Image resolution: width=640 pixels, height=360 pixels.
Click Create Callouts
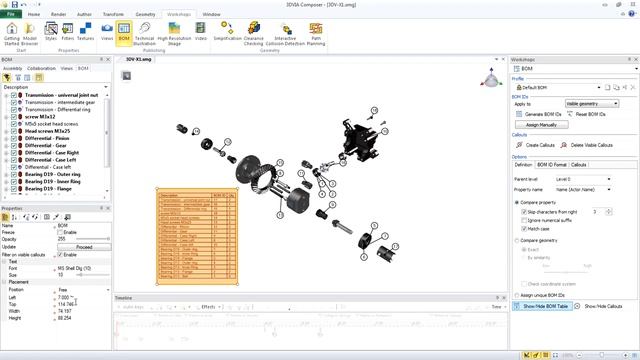535,145
